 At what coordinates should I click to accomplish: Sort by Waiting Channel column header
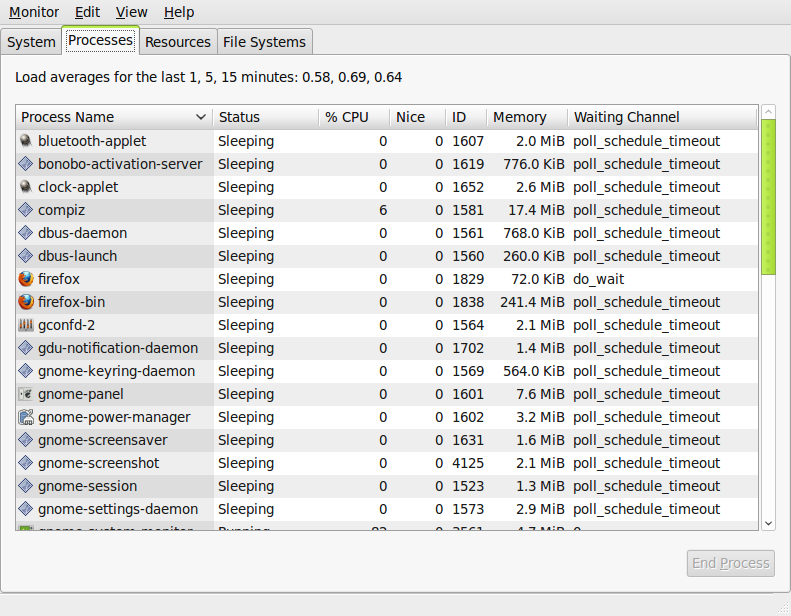(x=662, y=117)
